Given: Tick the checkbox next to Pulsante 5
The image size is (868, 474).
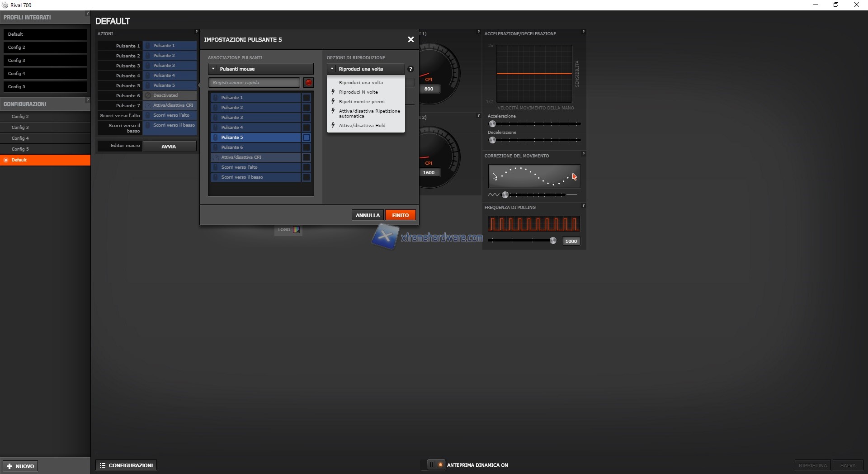Looking at the screenshot, I should (x=307, y=137).
